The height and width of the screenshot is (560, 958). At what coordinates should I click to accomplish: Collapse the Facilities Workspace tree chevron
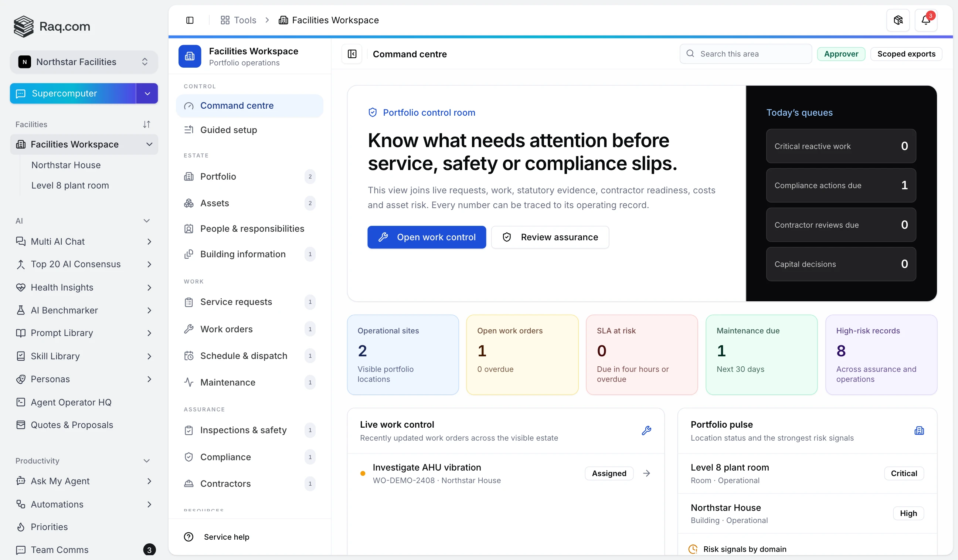coord(149,145)
